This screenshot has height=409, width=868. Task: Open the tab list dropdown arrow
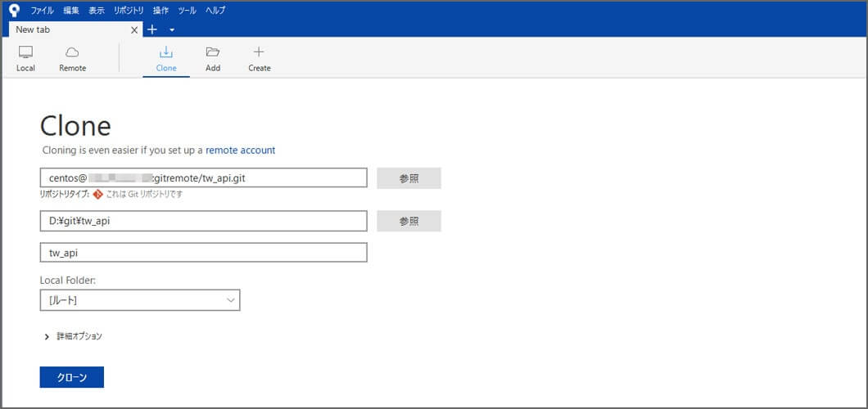pos(172,29)
